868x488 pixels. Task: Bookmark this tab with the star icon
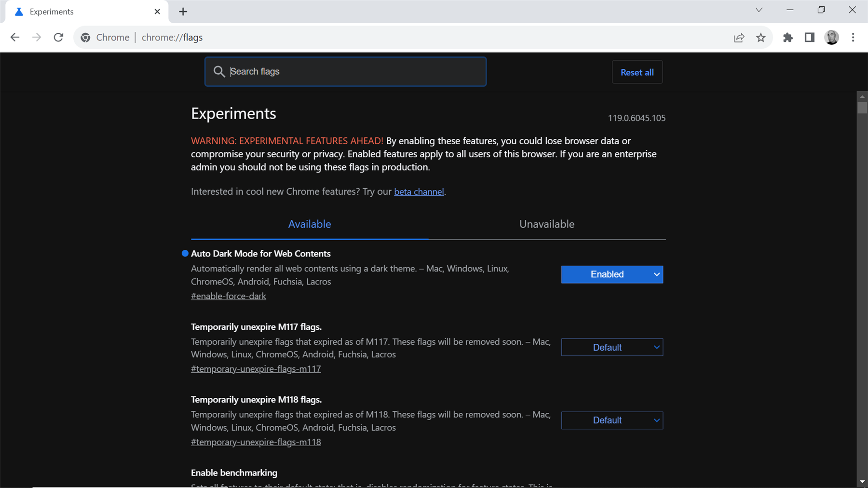[x=761, y=38]
